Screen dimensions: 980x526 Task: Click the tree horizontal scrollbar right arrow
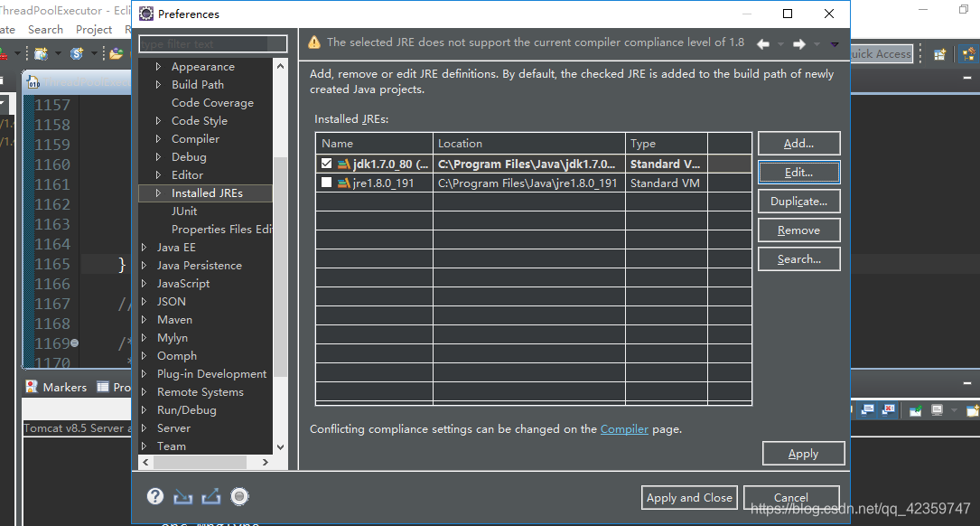(x=266, y=462)
